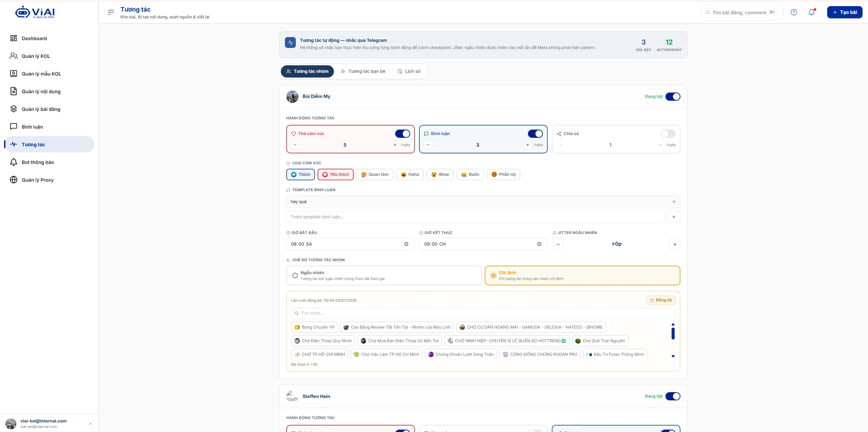868x432 pixels.
Task: Open Quản lý KOL in sidebar
Action: 49,56
